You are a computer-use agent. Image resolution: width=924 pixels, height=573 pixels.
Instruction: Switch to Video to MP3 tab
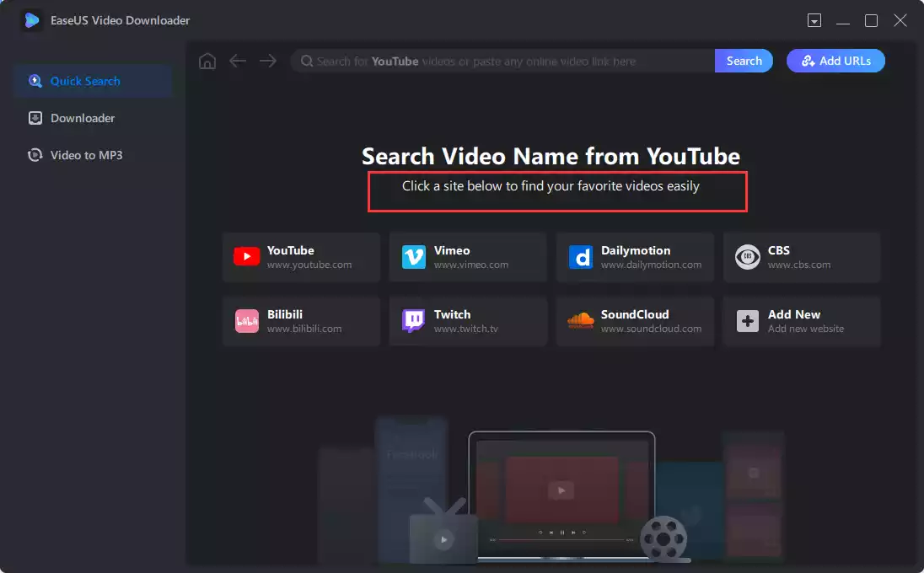[x=93, y=156]
